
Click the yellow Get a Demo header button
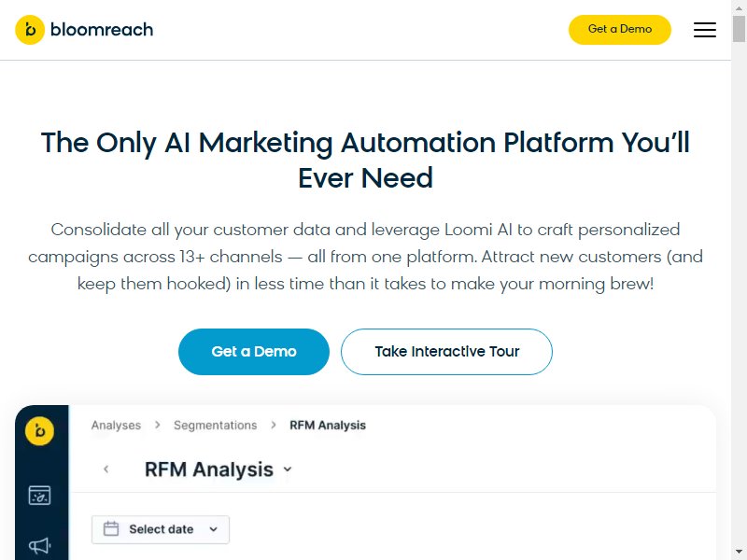coord(619,30)
